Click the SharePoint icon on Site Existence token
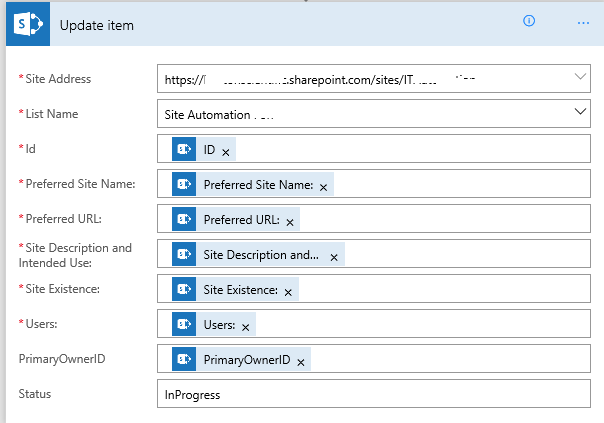This screenshot has width=604, height=423. pos(183,290)
